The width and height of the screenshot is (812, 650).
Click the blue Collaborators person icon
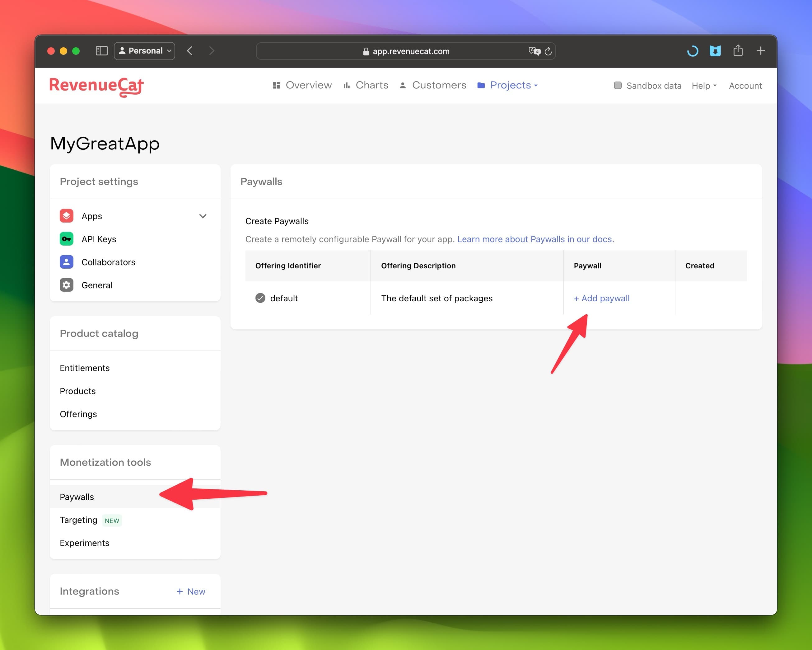pyautogui.click(x=66, y=262)
